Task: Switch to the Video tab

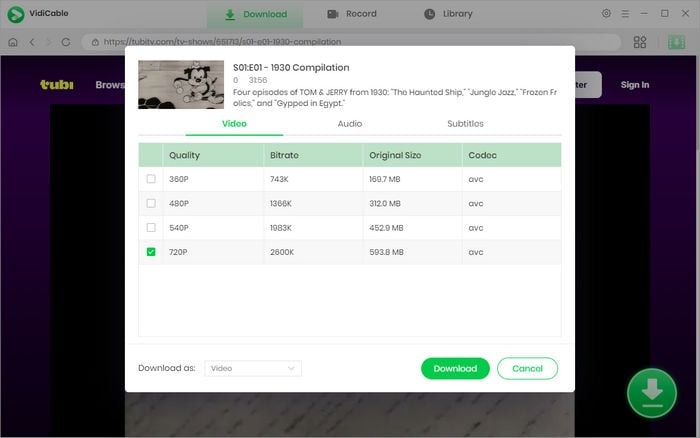Action: [x=234, y=124]
